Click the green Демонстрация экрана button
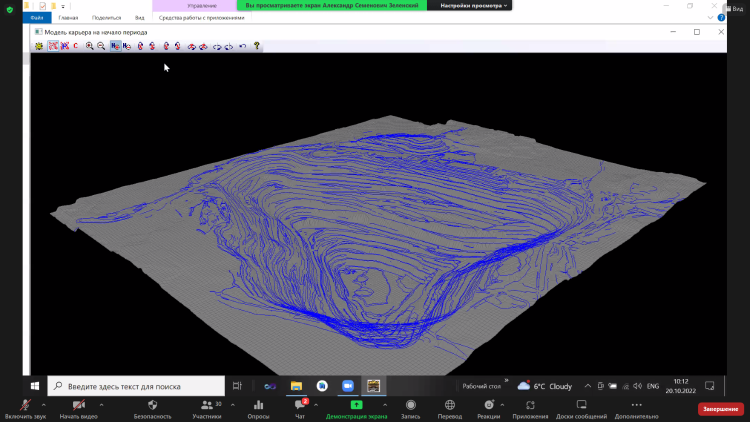750x422 pixels. click(x=356, y=408)
